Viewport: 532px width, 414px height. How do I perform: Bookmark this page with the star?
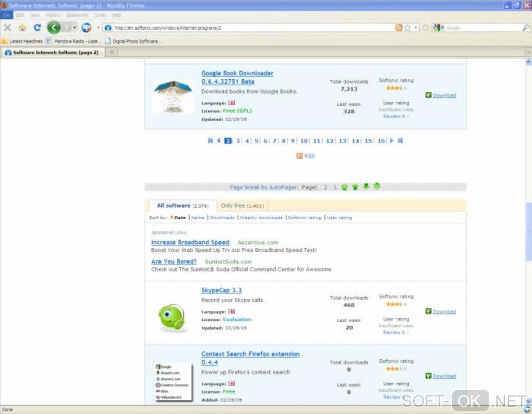(x=407, y=28)
